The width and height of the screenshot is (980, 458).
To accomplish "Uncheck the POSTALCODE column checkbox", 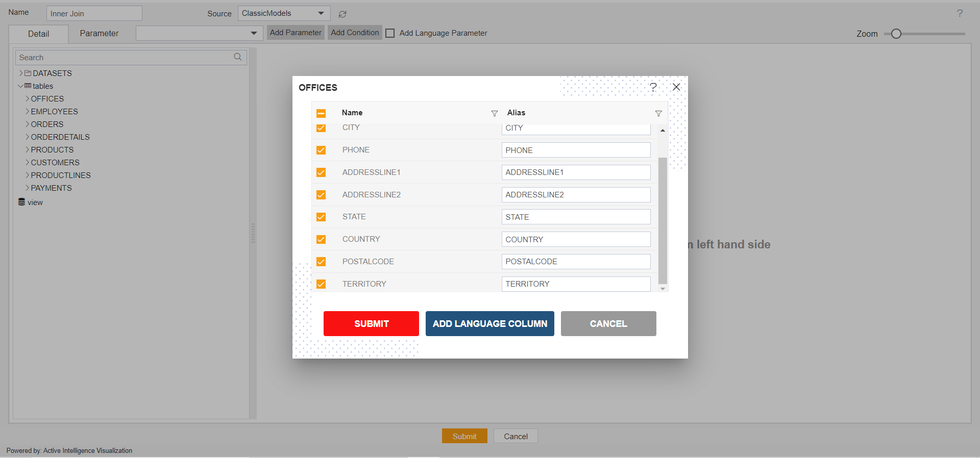I will tap(321, 262).
